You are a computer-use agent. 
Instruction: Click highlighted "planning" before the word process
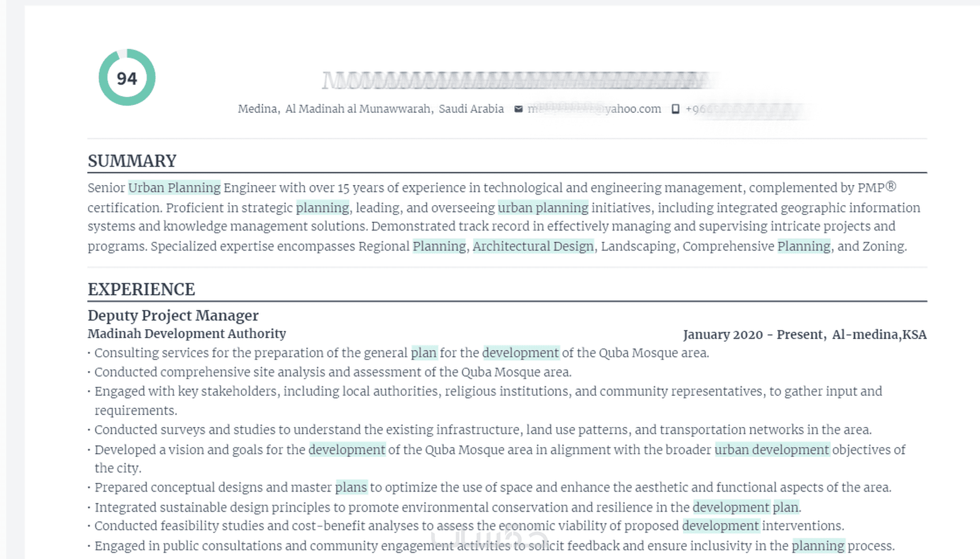818,546
